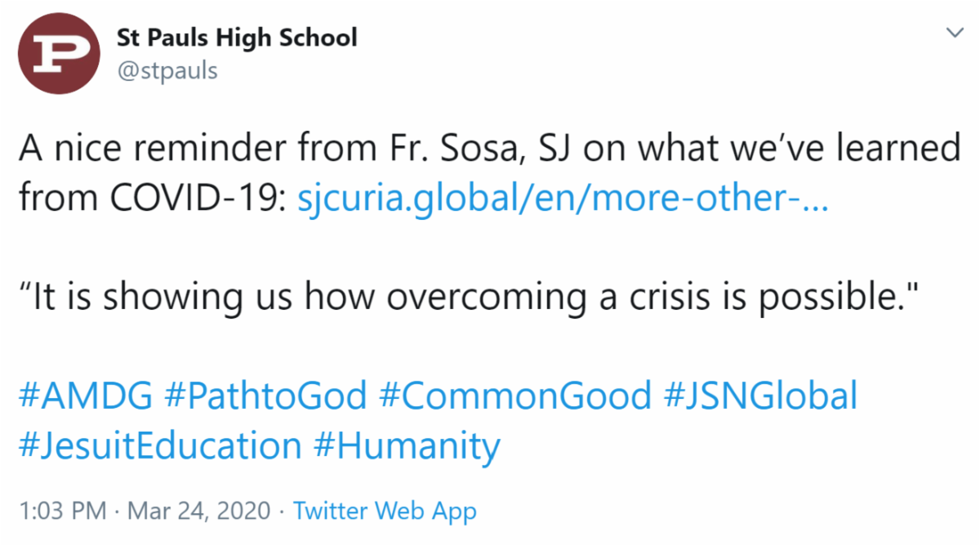Open the Twitter Web App source link

(385, 512)
